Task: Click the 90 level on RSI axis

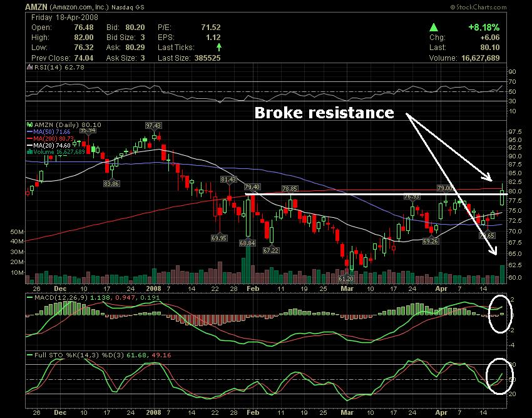Action: (513, 71)
